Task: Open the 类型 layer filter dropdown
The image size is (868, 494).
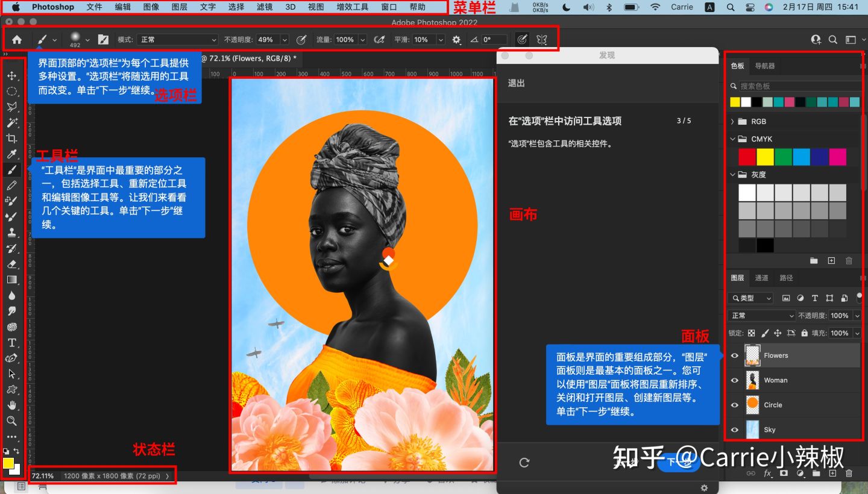Action: click(750, 298)
